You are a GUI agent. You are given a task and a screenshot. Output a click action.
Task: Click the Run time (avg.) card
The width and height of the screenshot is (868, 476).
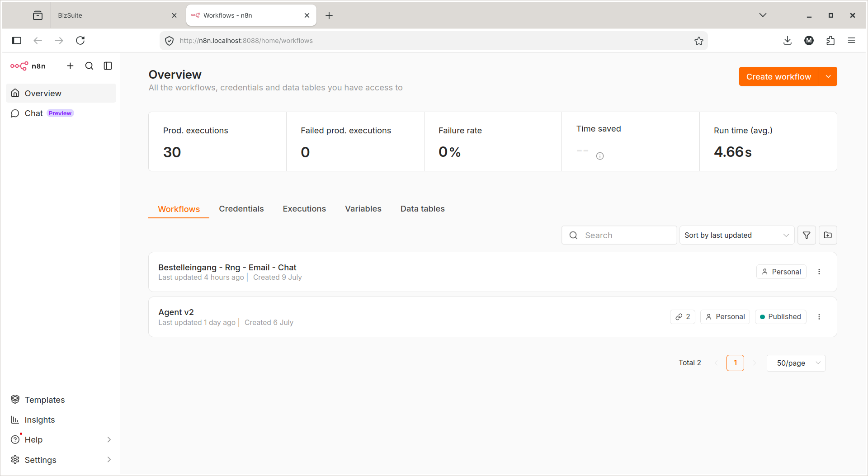click(x=768, y=141)
